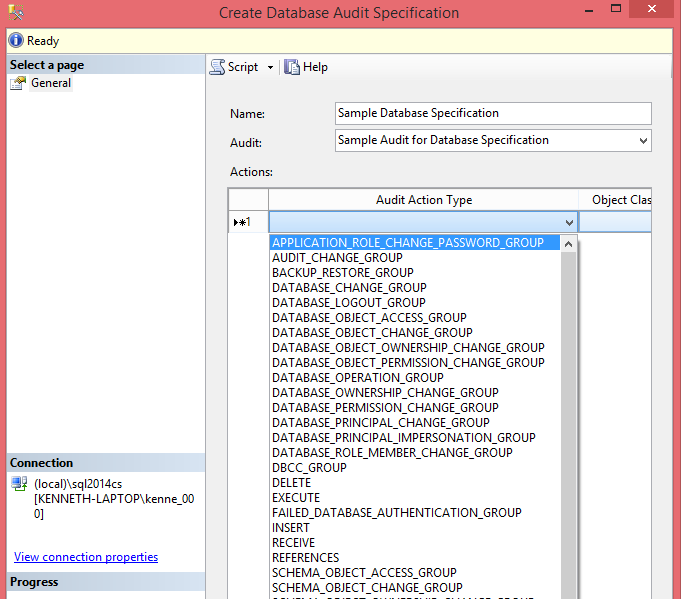681x599 pixels.
Task: Select row 1 header in Actions grid
Action: [248, 222]
